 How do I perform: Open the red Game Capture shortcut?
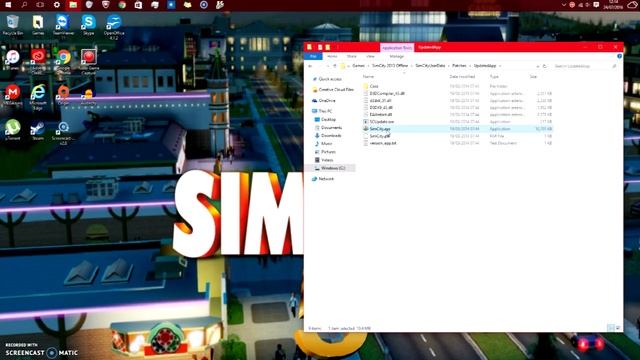pyautogui.click(x=89, y=61)
